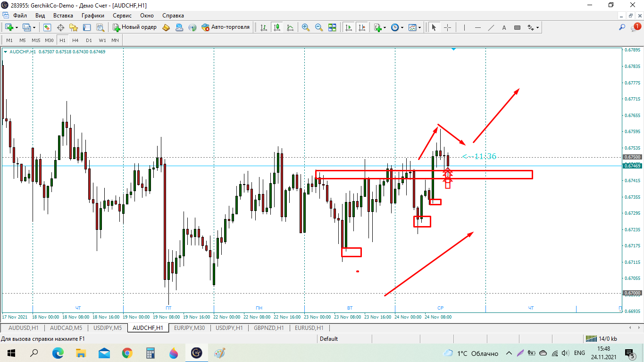Click the Новый ордер button

point(134,27)
